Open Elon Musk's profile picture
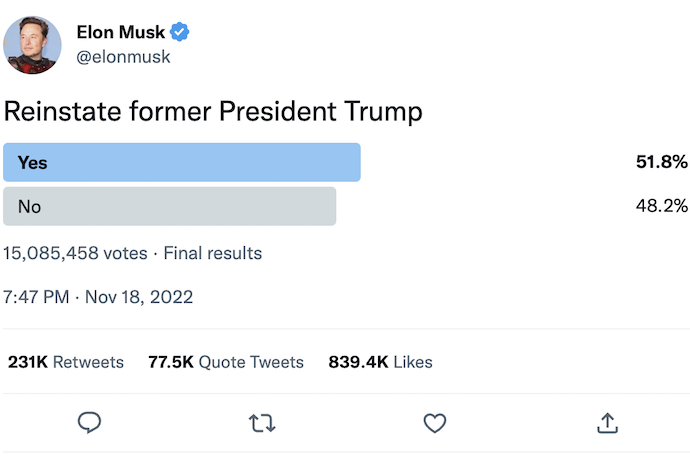Viewport: 690px width, 460px height. pyautogui.click(x=33, y=45)
